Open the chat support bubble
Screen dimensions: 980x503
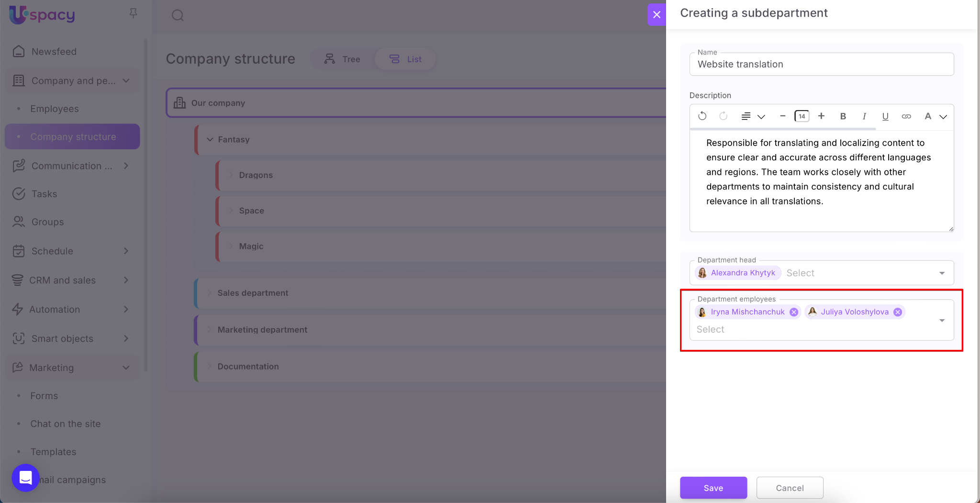pyautogui.click(x=25, y=478)
